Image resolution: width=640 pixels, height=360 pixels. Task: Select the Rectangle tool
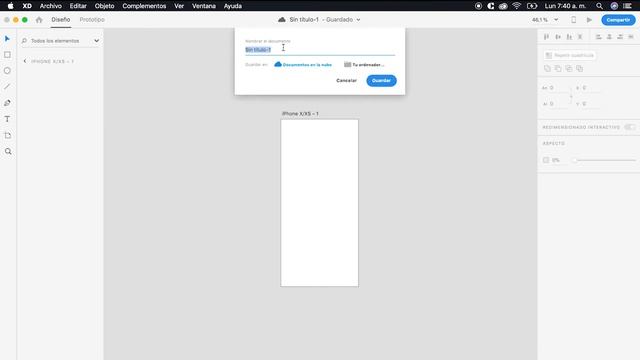click(x=7, y=55)
